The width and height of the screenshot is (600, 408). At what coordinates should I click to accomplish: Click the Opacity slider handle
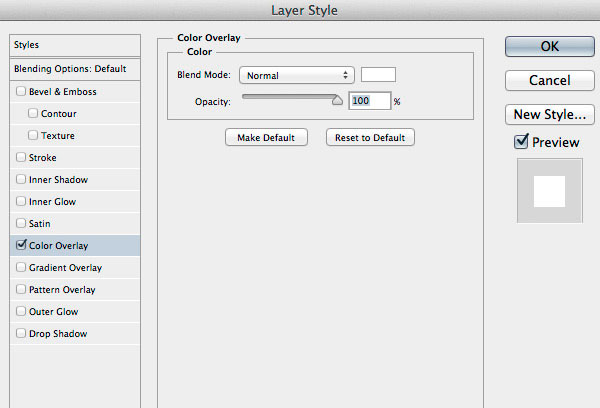[337, 100]
